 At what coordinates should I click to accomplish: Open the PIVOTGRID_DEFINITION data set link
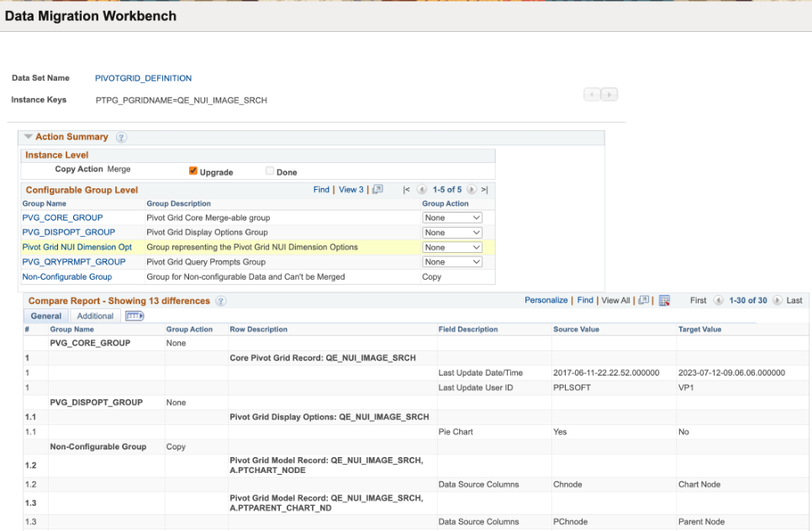click(x=143, y=78)
